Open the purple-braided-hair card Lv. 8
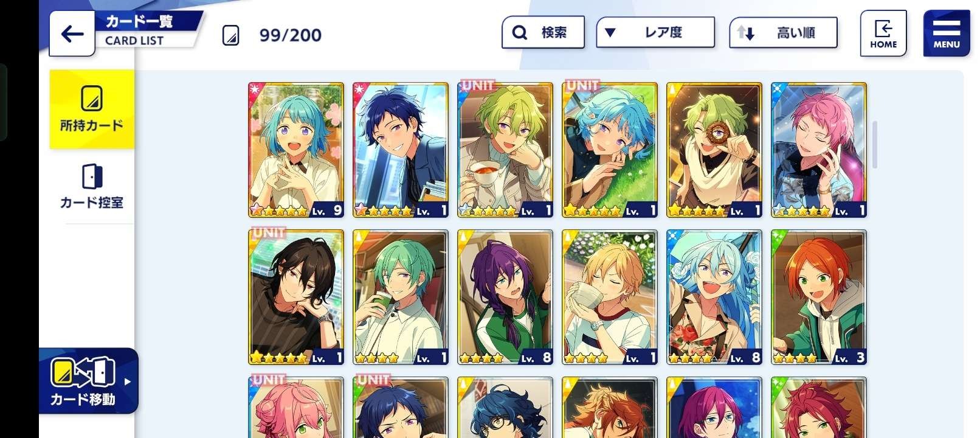 [505, 297]
